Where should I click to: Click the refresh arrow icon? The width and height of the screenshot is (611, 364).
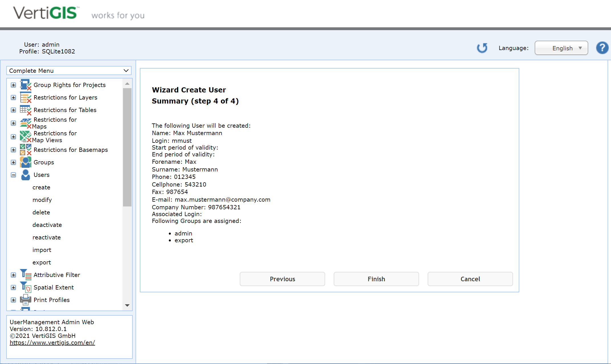[482, 48]
